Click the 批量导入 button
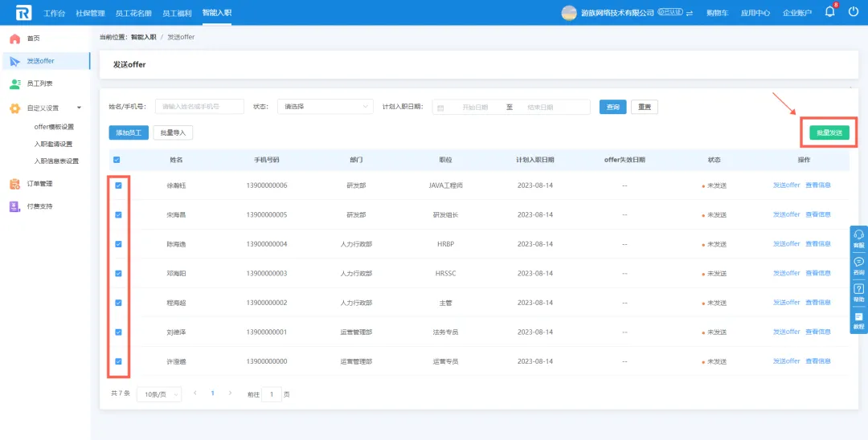The width and height of the screenshot is (868, 440). 173,132
